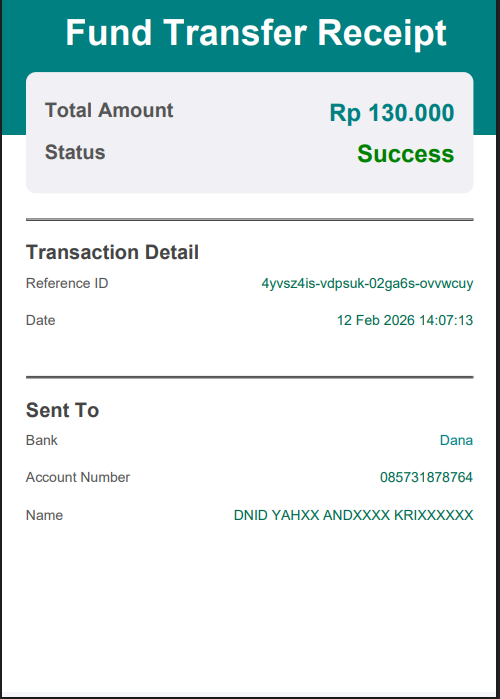Select account number 085731878764
This screenshot has width=500, height=699.
(426, 477)
